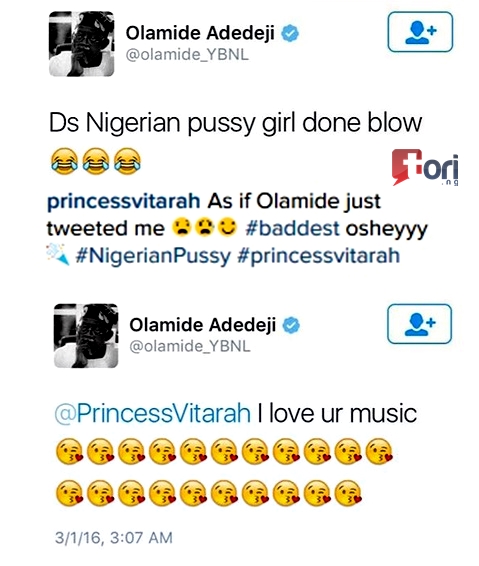Open the #baddest hashtag

click(x=292, y=228)
